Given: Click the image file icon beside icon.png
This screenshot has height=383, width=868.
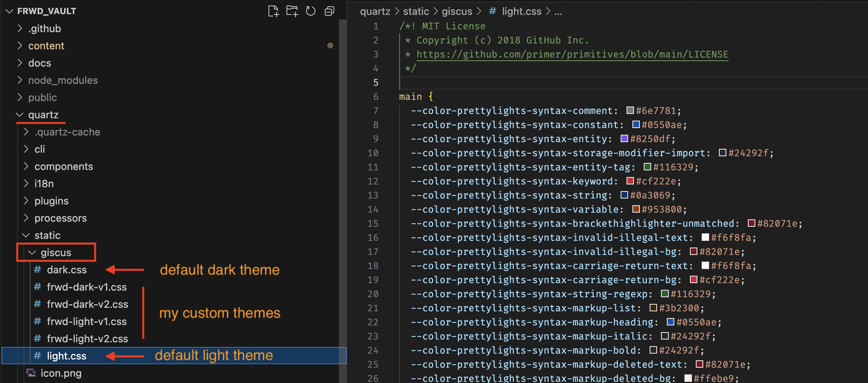Looking at the screenshot, I should 31,373.
